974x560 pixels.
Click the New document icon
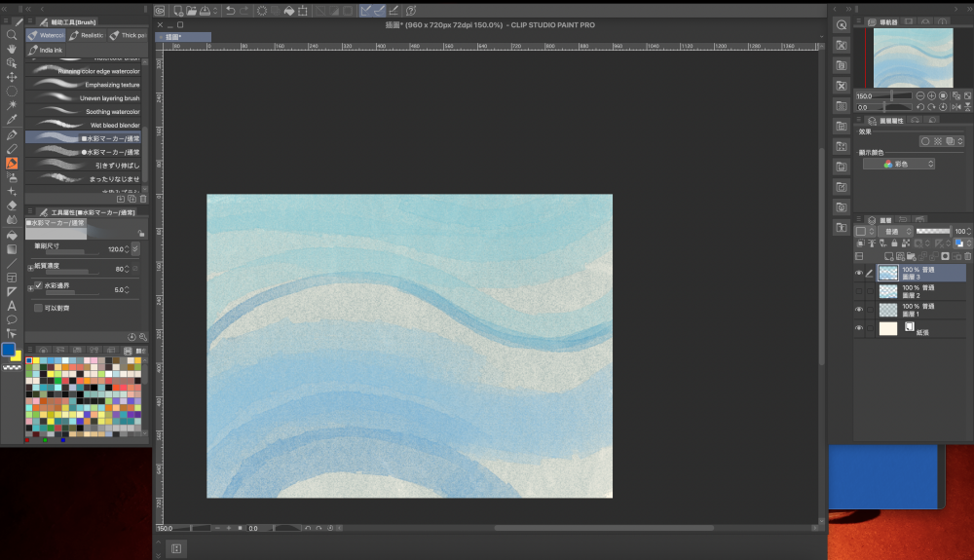[178, 11]
